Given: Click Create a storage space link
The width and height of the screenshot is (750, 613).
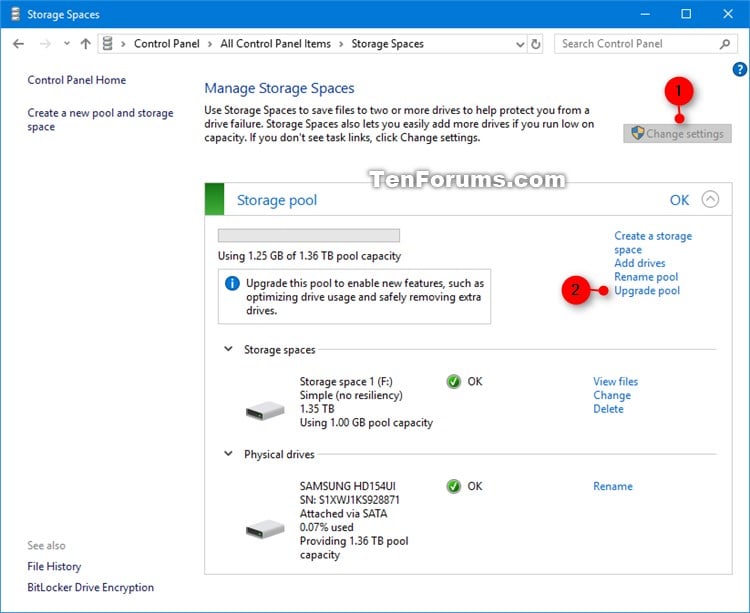Looking at the screenshot, I should click(653, 242).
